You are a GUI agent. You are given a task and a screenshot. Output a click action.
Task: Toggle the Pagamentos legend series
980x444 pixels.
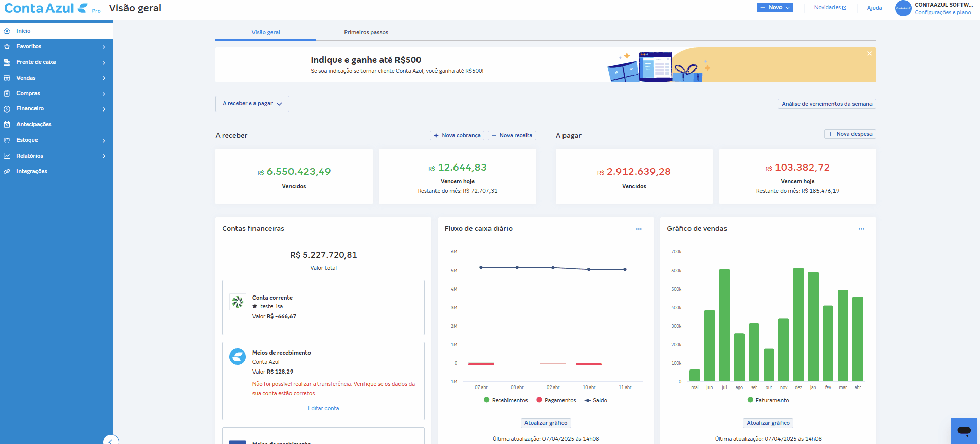(x=556, y=400)
